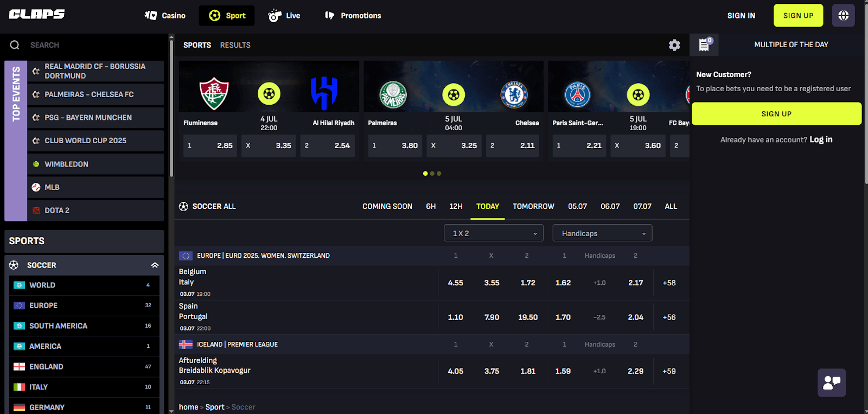Viewport: 868px width, 414px height.
Task: Click the Wimbledon tennis ball icon
Action: coord(36,164)
